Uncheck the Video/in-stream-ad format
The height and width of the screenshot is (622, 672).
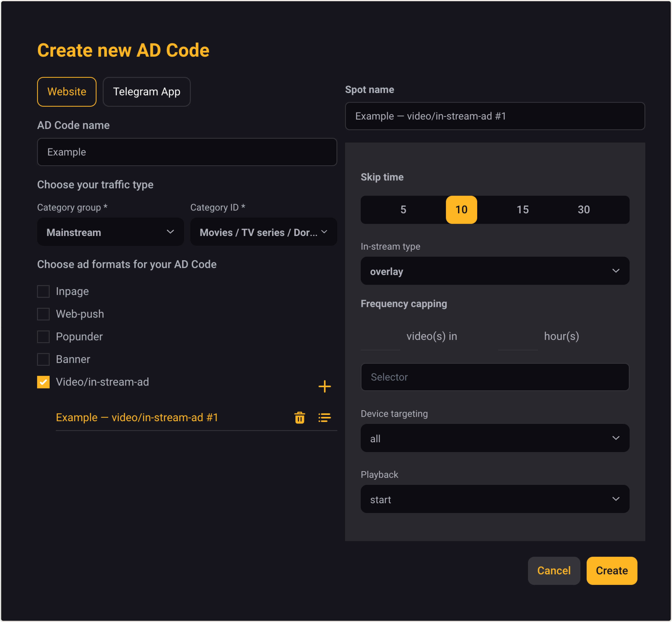43,382
